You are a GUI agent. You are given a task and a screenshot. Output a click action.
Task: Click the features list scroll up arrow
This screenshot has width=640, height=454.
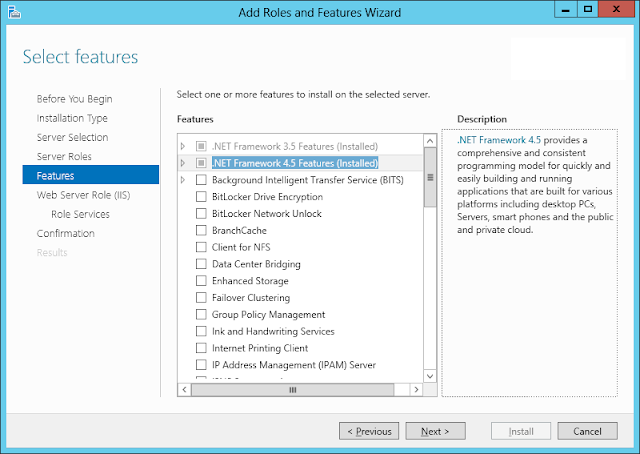tap(430, 141)
